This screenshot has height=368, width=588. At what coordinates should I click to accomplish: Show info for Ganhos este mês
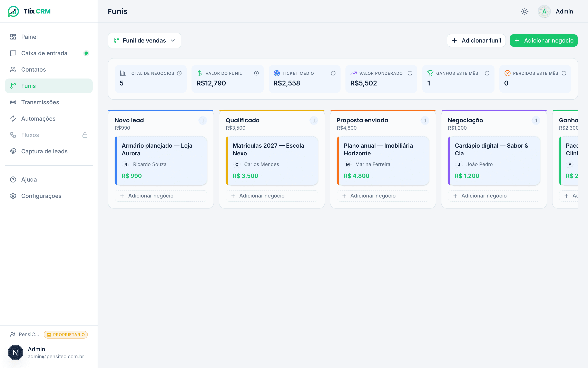(487, 73)
